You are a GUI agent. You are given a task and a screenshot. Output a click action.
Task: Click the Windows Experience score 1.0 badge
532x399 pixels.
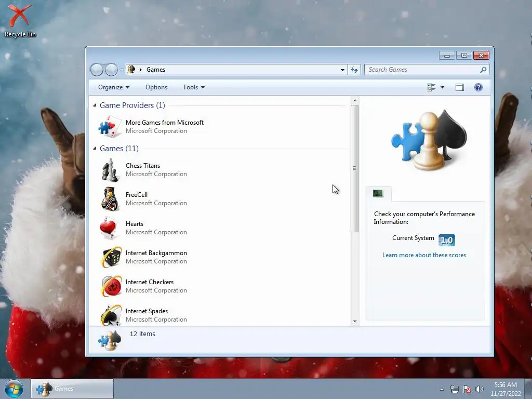446,240
